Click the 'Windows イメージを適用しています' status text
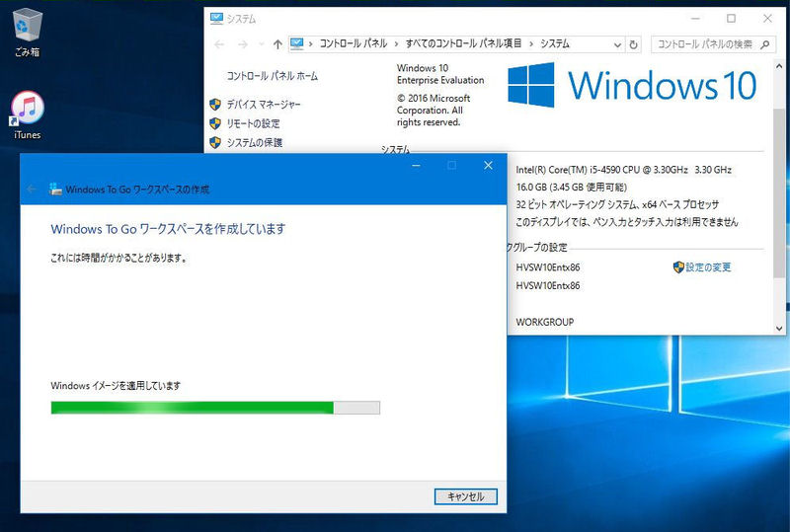The image size is (790, 532). (116, 385)
